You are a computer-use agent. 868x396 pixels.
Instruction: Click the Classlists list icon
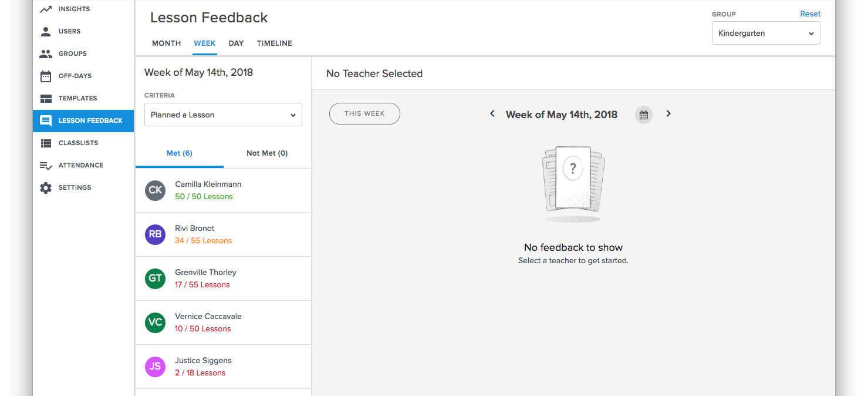point(46,143)
